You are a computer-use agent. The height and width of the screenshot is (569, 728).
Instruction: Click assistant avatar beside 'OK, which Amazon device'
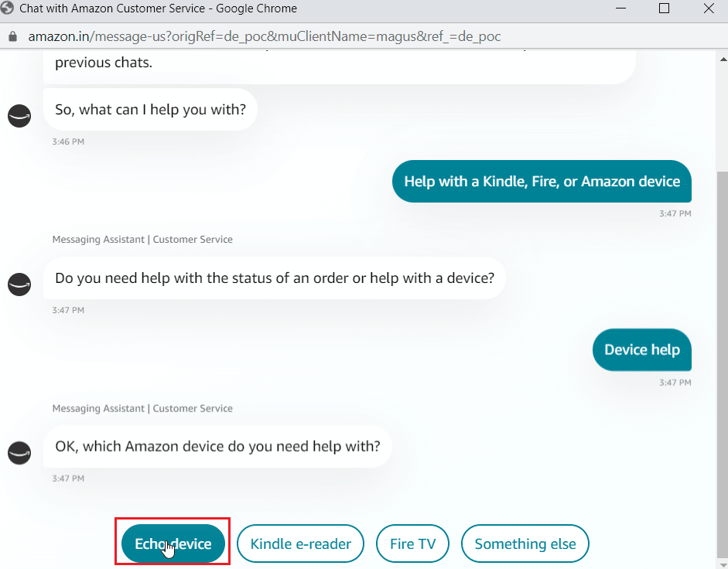coord(19,452)
